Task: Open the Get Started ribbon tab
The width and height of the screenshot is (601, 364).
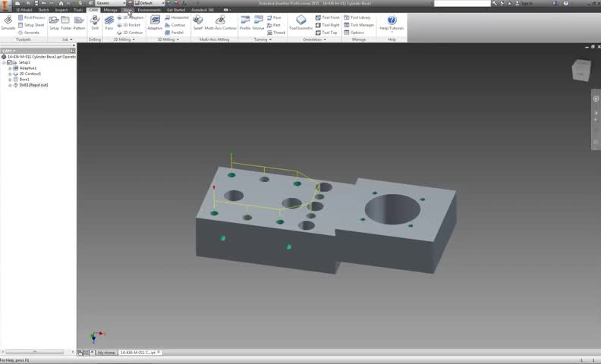Action: pos(176,10)
